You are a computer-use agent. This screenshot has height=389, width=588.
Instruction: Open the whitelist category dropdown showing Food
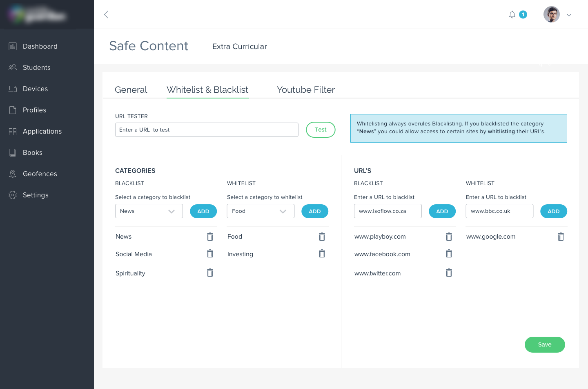click(261, 211)
